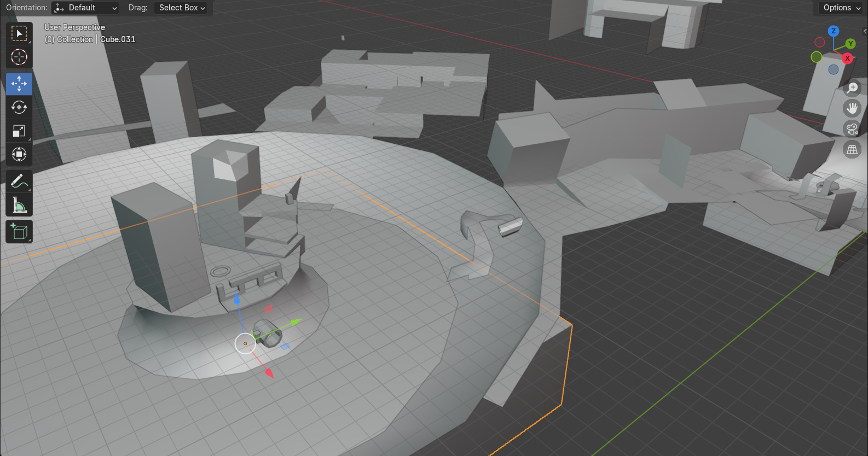The width and height of the screenshot is (868, 456).
Task: Pick the Scale tool
Action: coord(19,131)
